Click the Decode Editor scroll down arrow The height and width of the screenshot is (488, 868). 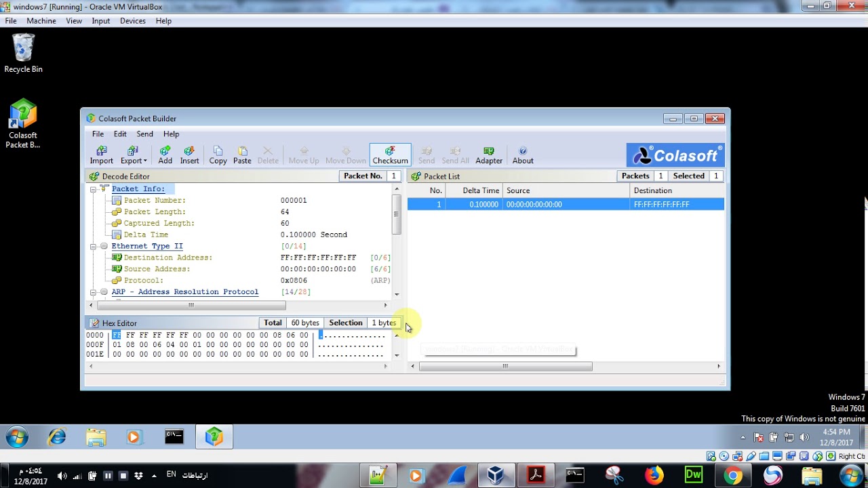pyautogui.click(x=397, y=295)
